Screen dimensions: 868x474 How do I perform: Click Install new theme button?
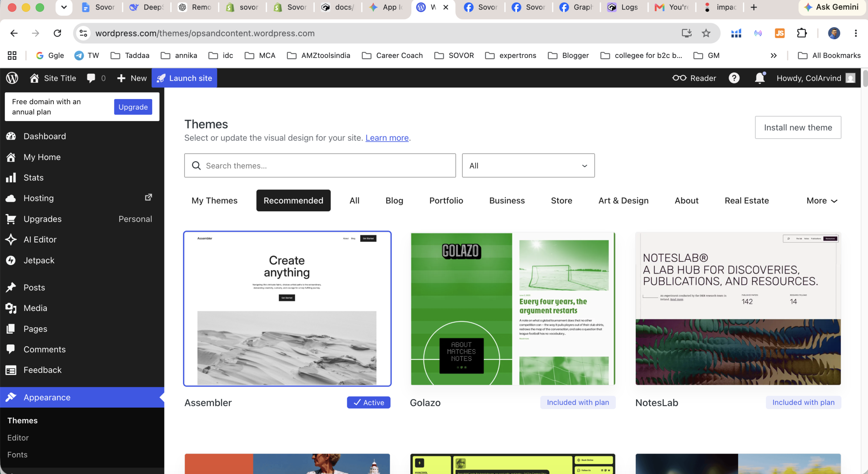tap(798, 127)
